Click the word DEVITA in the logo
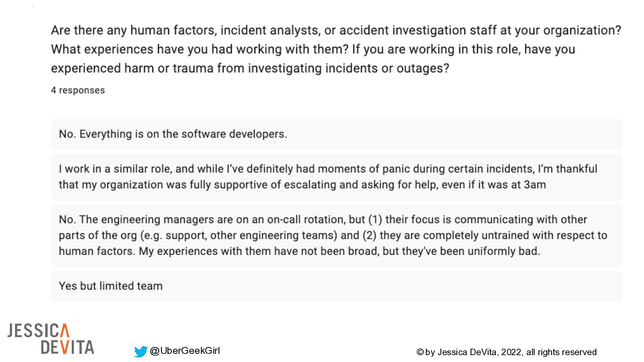This screenshot has width=644, height=362. tap(67, 347)
